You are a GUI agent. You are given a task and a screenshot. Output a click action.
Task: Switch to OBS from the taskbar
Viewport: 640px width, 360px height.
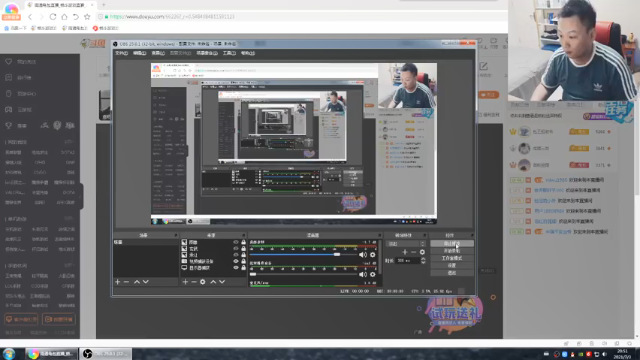click(x=105, y=353)
